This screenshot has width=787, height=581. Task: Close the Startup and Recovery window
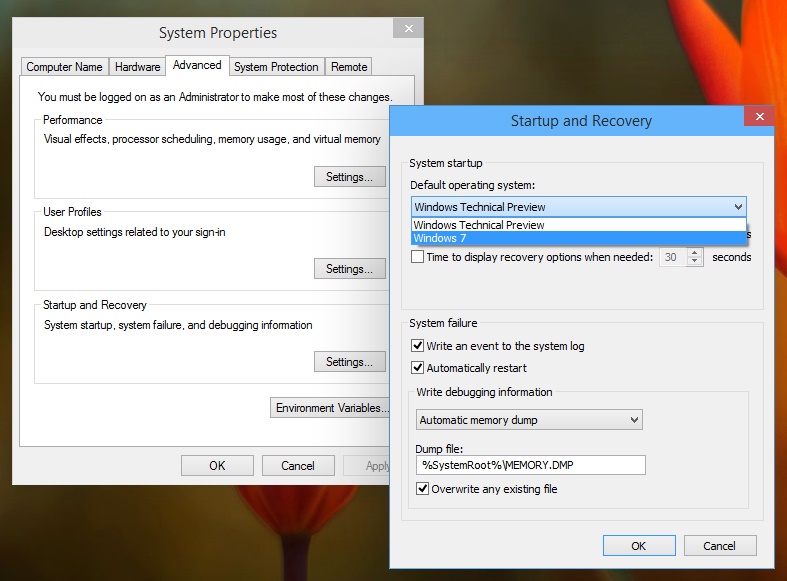click(759, 116)
